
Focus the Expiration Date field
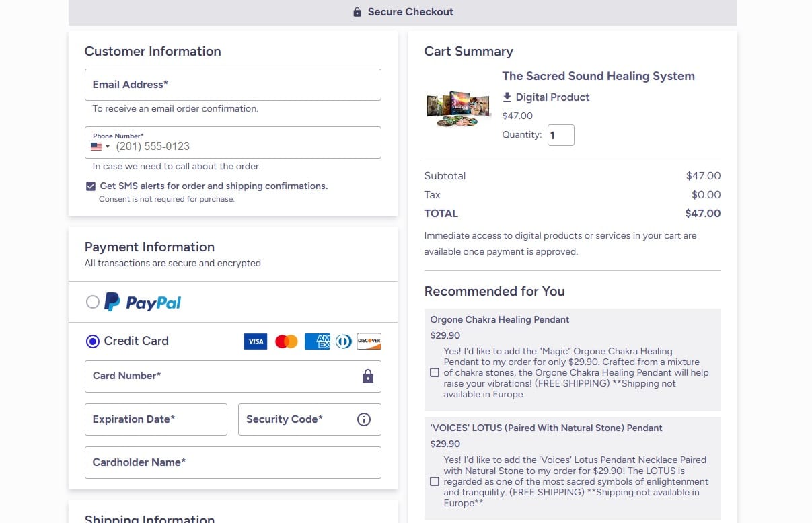point(156,419)
